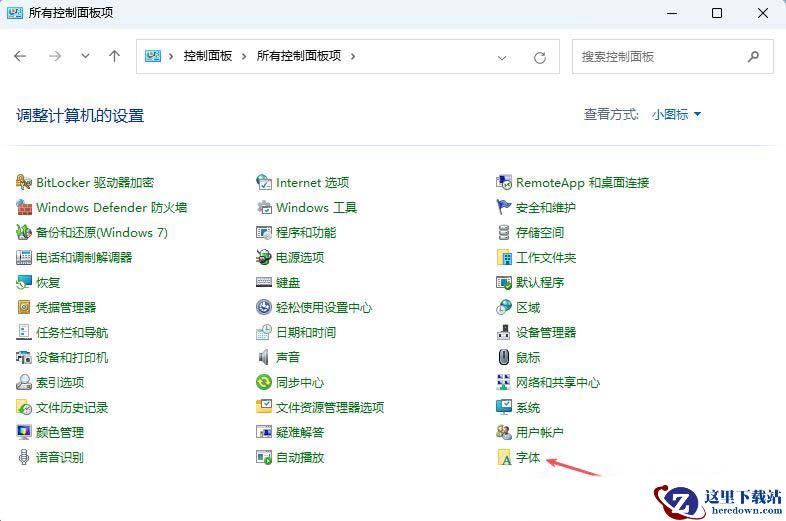Click the 自动播放 icon
This screenshot has width=786, height=521.
[x=264, y=457]
